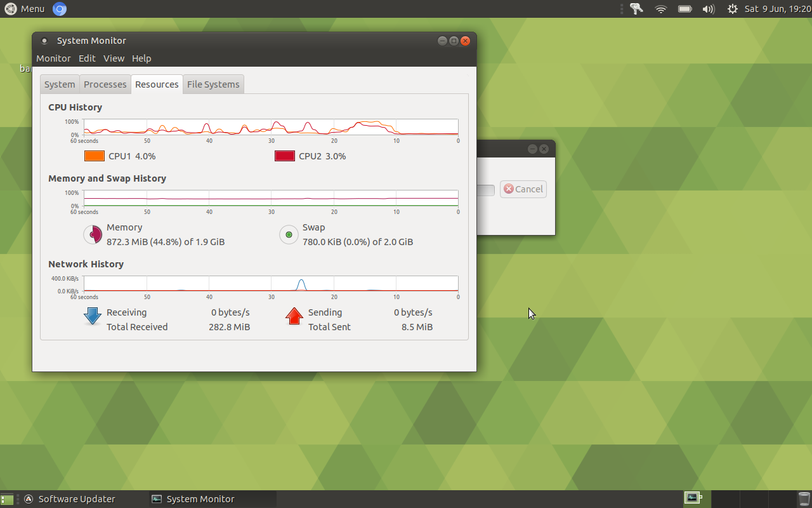This screenshot has width=812, height=508.
Task: Open the View menu
Action: pos(114,58)
